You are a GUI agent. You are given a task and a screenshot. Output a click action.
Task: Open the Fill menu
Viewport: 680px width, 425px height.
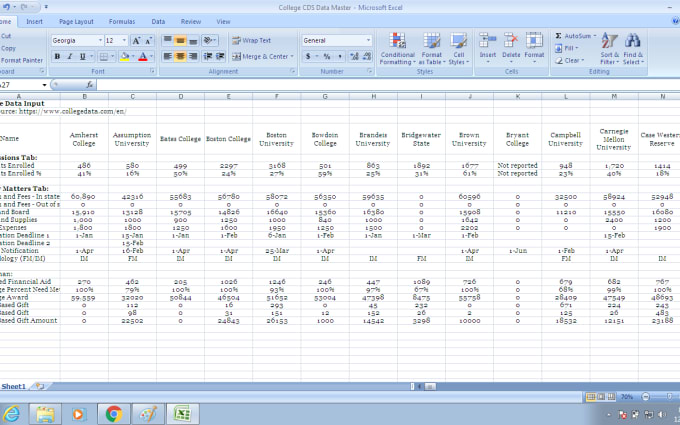click(567, 48)
